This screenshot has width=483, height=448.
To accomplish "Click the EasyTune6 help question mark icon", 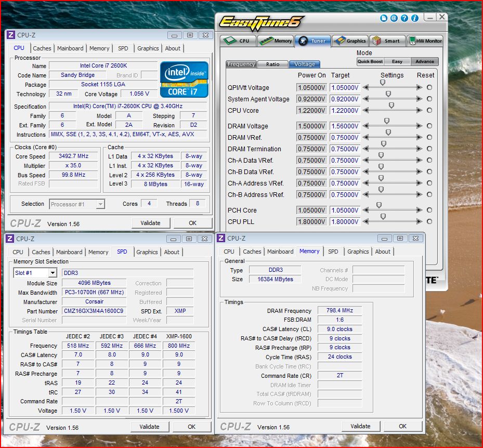I will [x=404, y=18].
